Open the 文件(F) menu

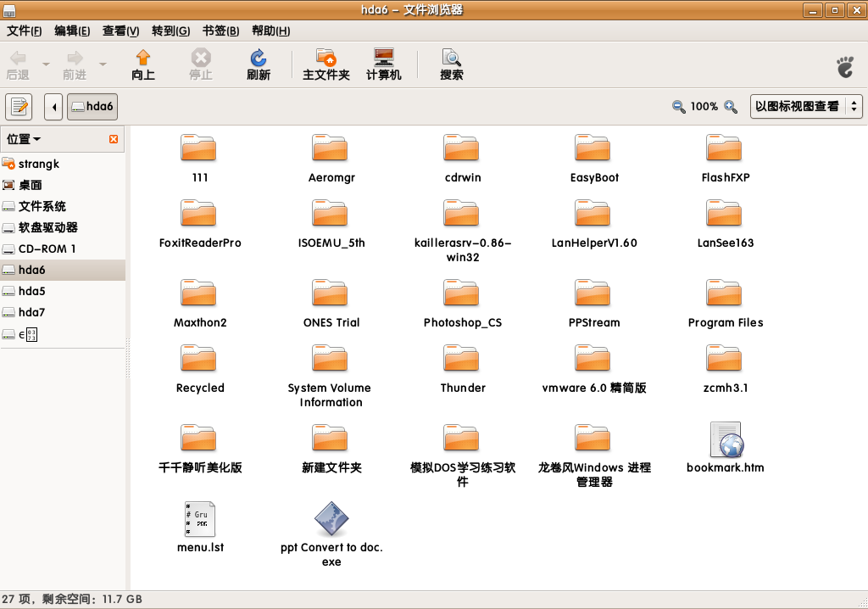pyautogui.click(x=24, y=31)
